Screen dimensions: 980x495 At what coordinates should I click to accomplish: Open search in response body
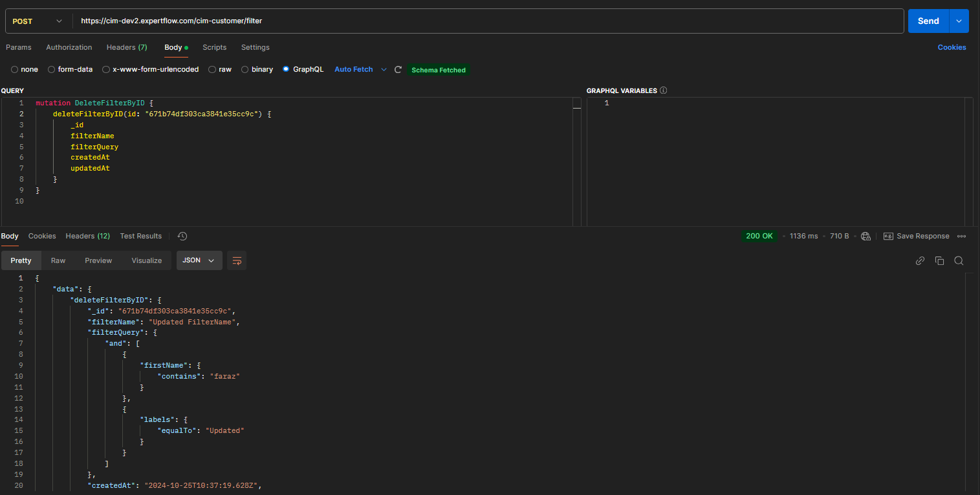tap(959, 260)
